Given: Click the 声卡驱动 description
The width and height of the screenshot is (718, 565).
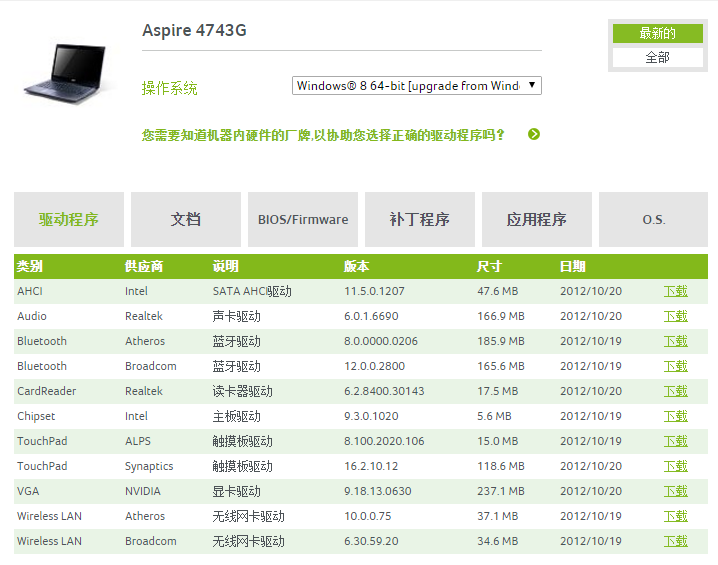Looking at the screenshot, I should point(236,316).
